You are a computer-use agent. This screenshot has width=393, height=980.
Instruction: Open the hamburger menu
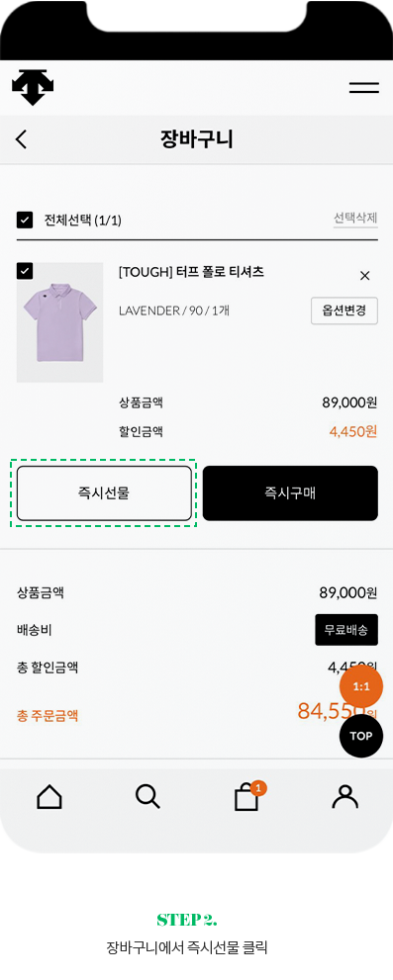(364, 87)
